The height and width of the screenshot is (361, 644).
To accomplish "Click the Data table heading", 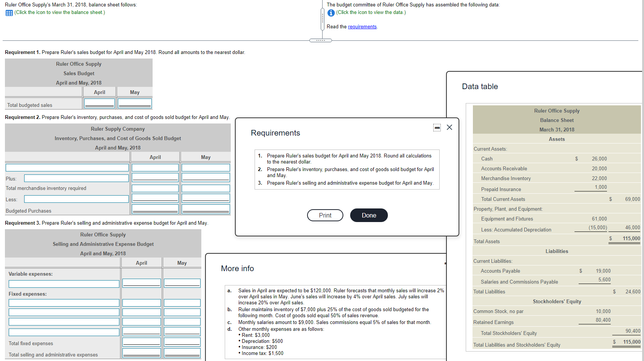I will click(480, 86).
